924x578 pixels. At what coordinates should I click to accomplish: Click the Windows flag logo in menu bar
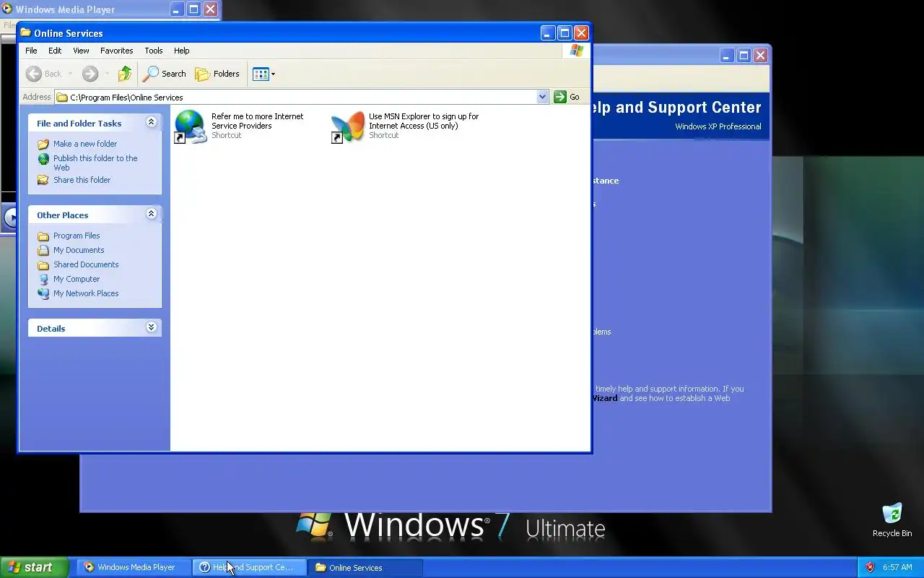click(576, 51)
